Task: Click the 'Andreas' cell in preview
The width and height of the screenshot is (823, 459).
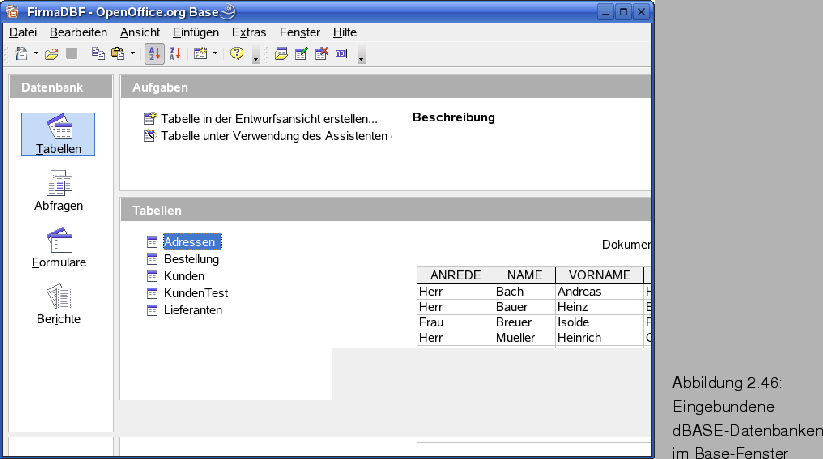Action: (579, 292)
